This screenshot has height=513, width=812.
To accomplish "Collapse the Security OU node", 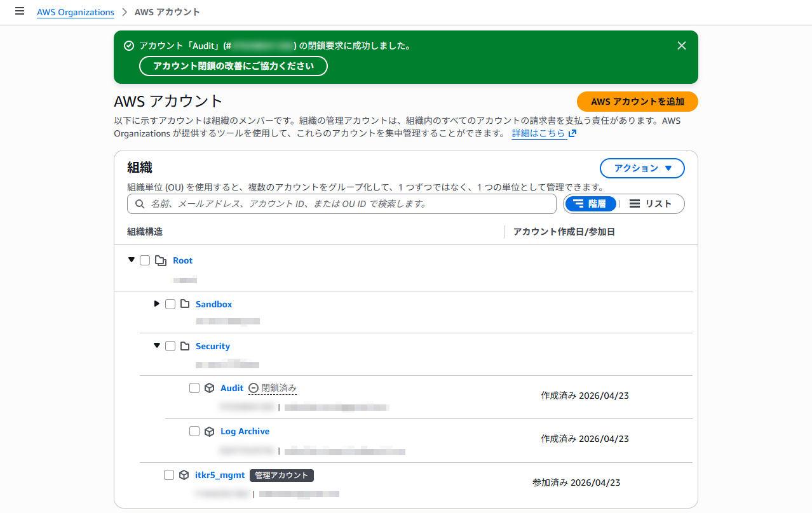I will (157, 345).
